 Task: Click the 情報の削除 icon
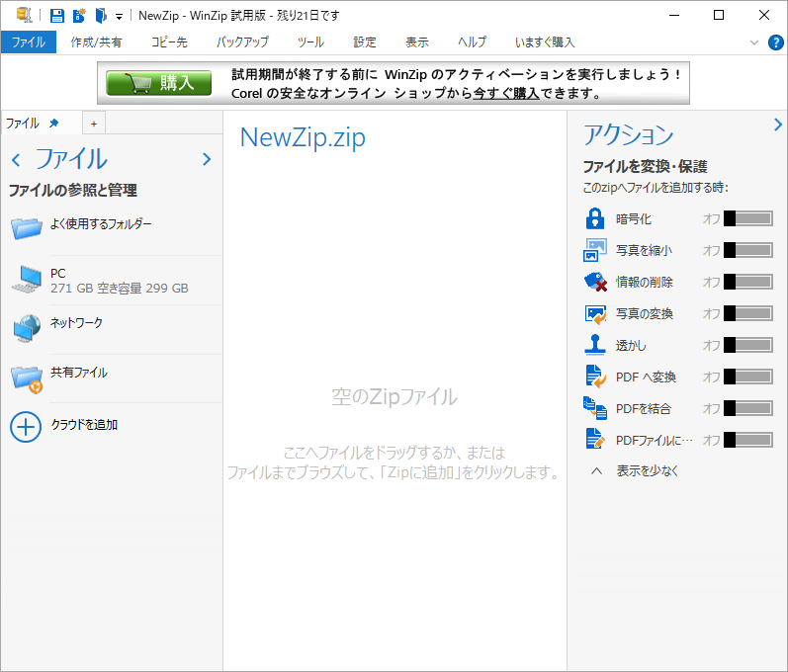(x=595, y=282)
